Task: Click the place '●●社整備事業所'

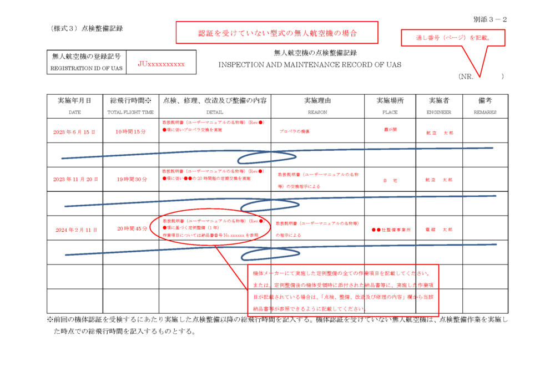Action: 391,230
